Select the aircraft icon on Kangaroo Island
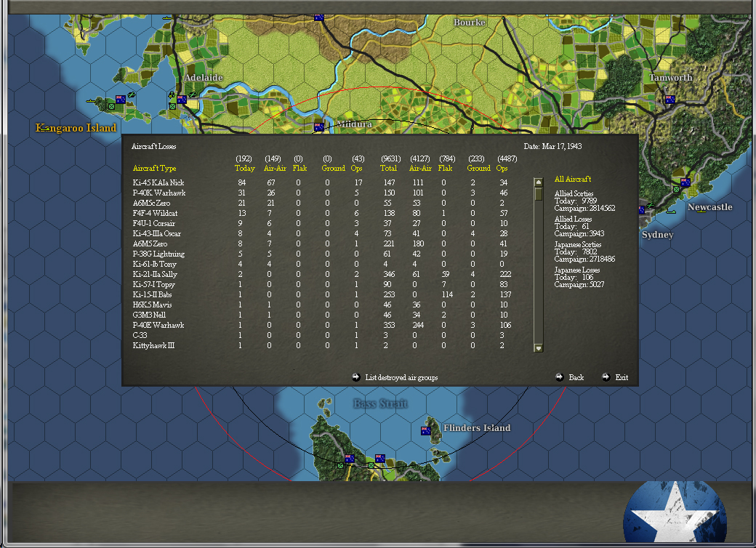This screenshot has height=548, width=756. 131,95
